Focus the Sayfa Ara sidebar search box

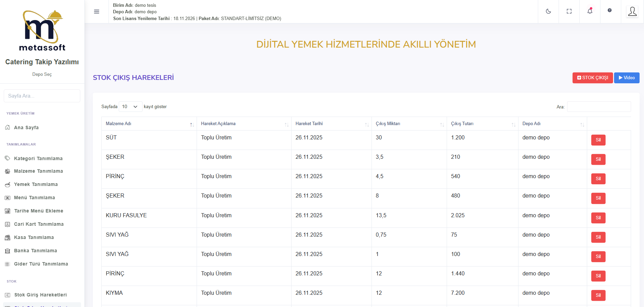pyautogui.click(x=42, y=96)
